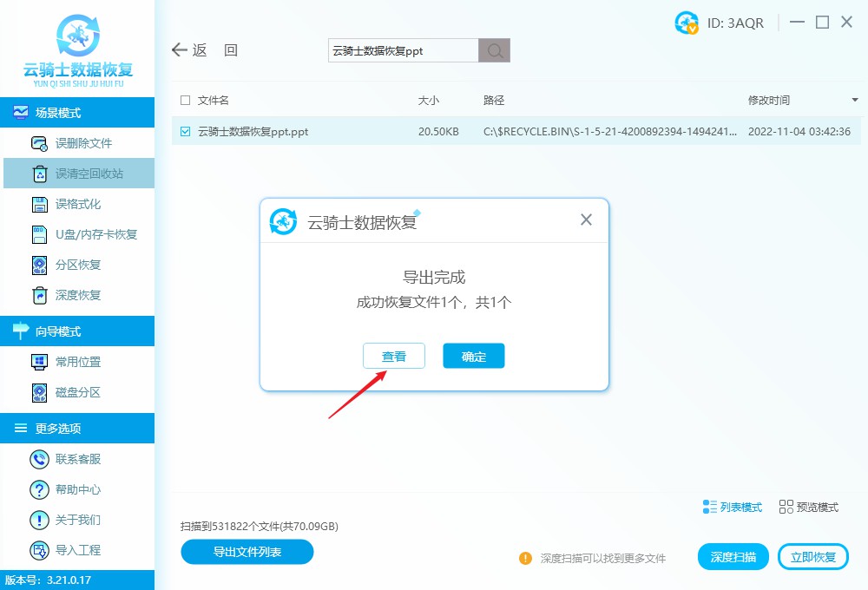Image resolution: width=868 pixels, height=590 pixels.
Task: Select 误格式化 in the sidebar
Action: 79,204
